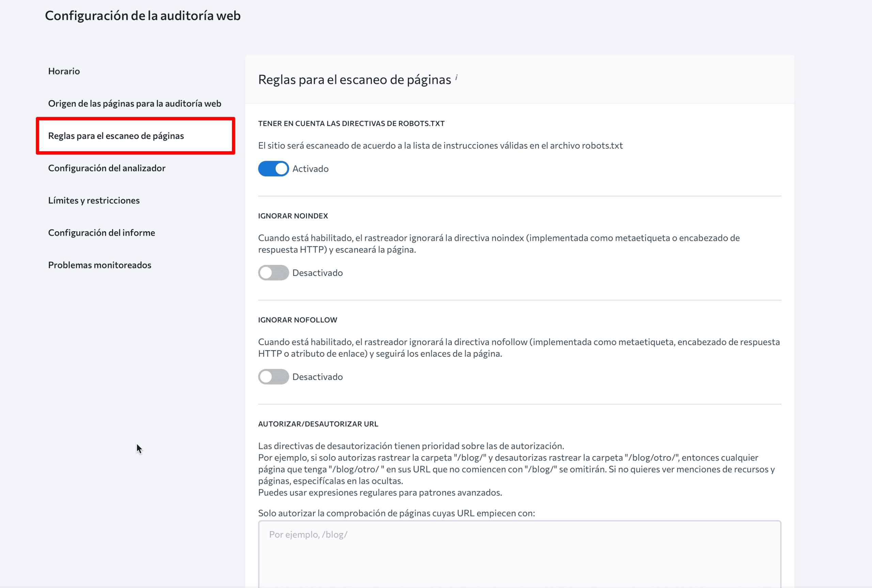The width and height of the screenshot is (872, 588).
Task: Click Desactivado label under Ignorar nofollow
Action: click(317, 376)
